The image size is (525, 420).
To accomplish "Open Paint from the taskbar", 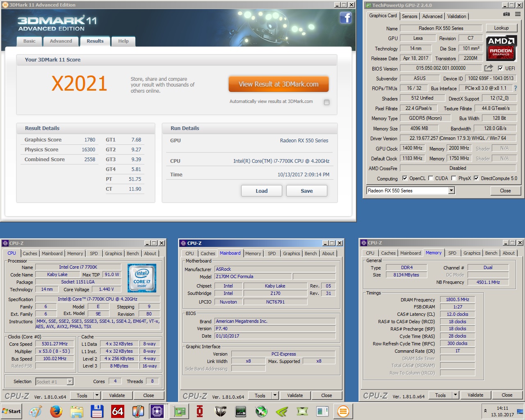I will click(35, 411).
